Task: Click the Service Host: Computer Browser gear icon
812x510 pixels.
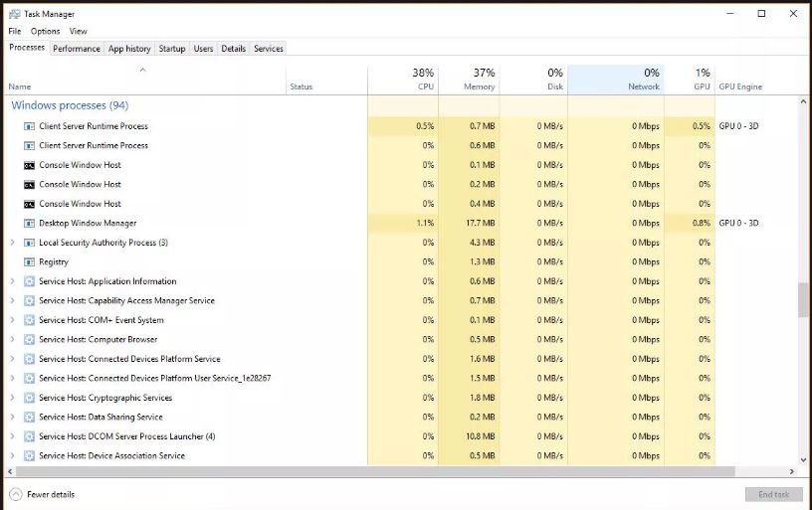Action: point(30,340)
